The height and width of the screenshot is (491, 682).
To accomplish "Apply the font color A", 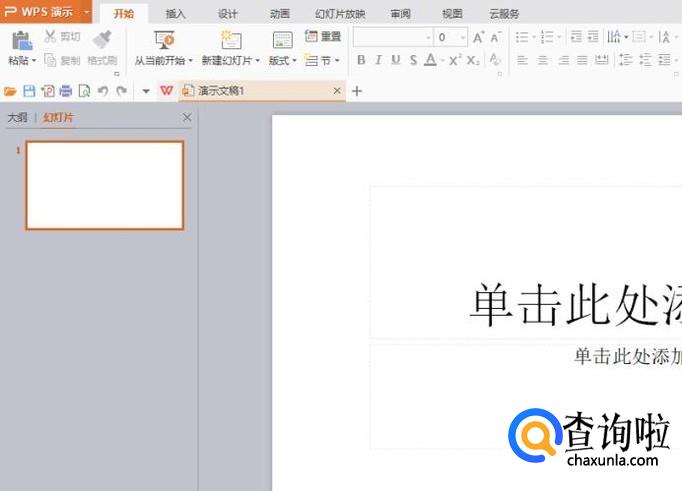I will tap(430, 60).
